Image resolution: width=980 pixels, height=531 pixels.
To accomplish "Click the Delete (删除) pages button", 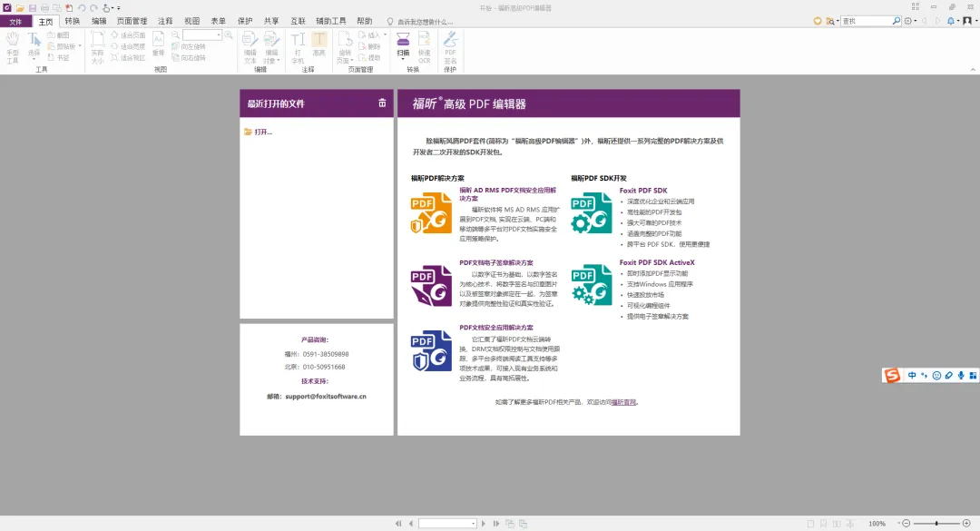I will tap(369, 47).
